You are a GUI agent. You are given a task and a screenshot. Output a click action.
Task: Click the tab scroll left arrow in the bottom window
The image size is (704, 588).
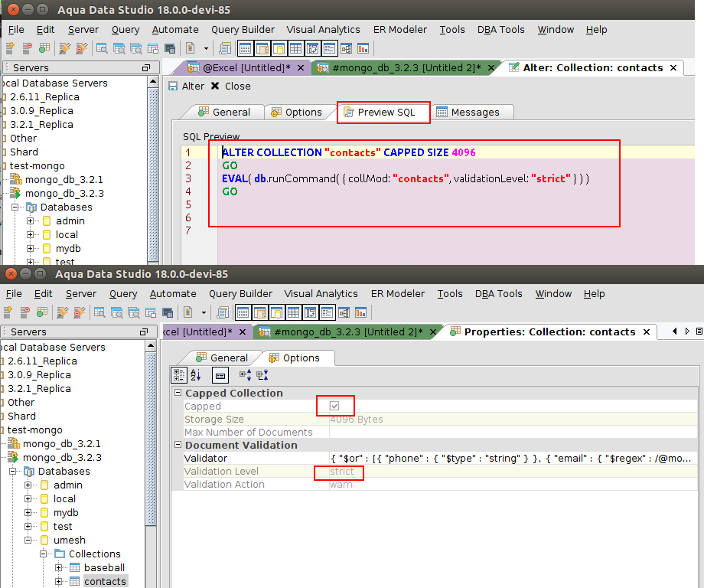674,332
